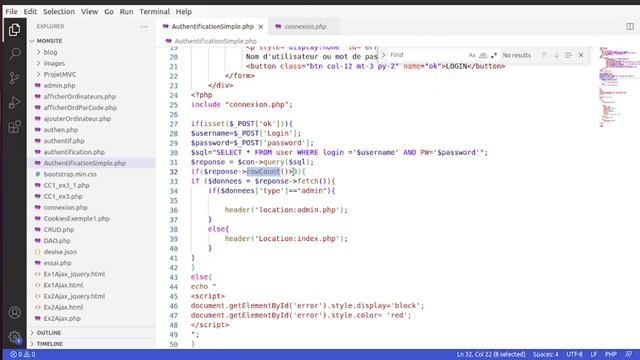Expand the TIMELINE section

[x=50, y=344]
